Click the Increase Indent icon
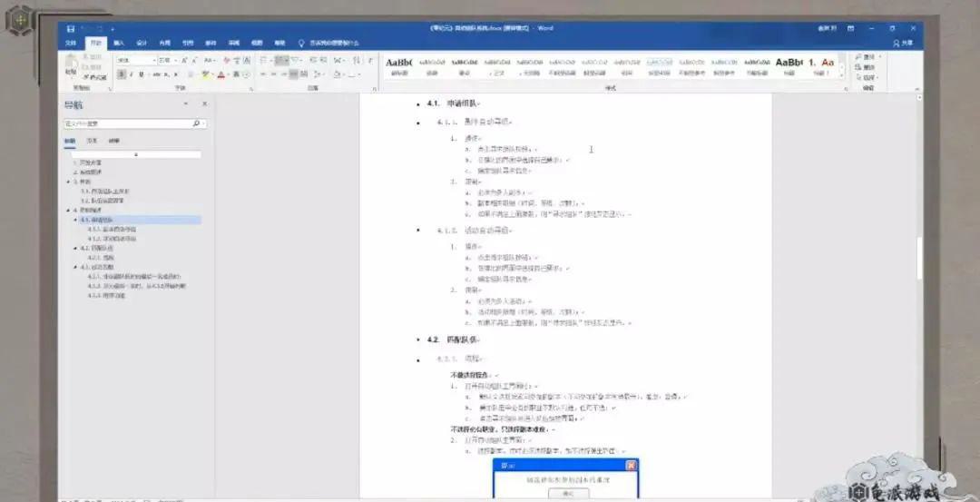The width and height of the screenshot is (980, 502). [323, 60]
